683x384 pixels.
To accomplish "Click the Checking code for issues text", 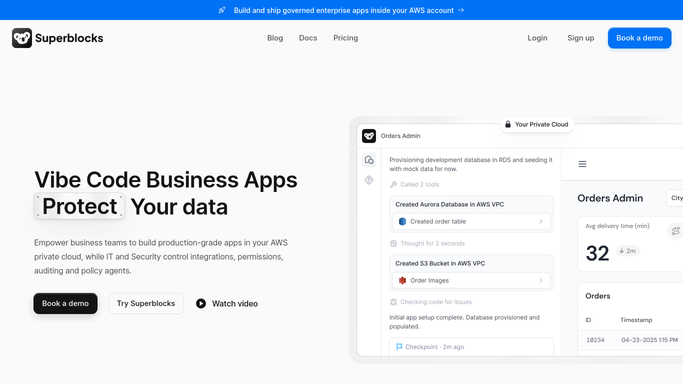I will 436,302.
